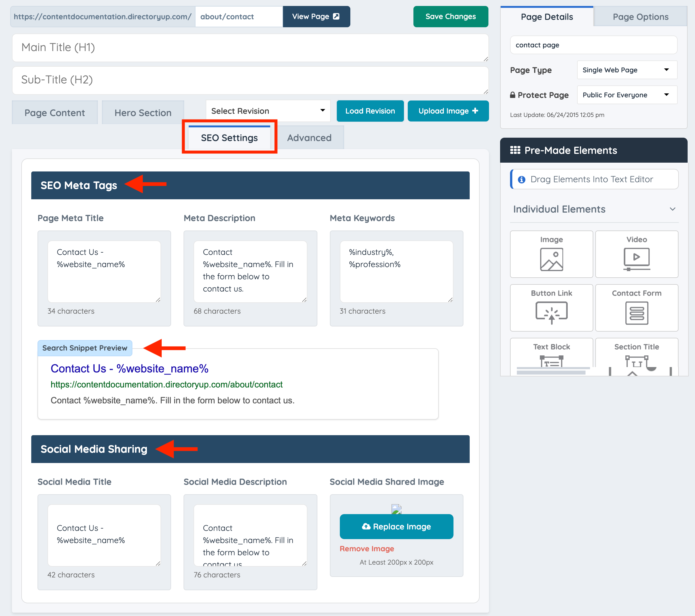Click the Contact Form element icon
Image resolution: width=695 pixels, height=616 pixels.
(x=636, y=313)
